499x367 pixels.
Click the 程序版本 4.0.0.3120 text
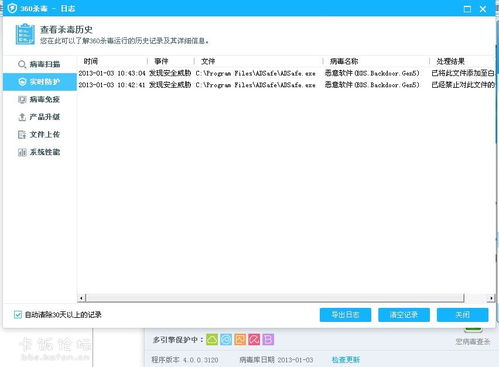(185, 360)
